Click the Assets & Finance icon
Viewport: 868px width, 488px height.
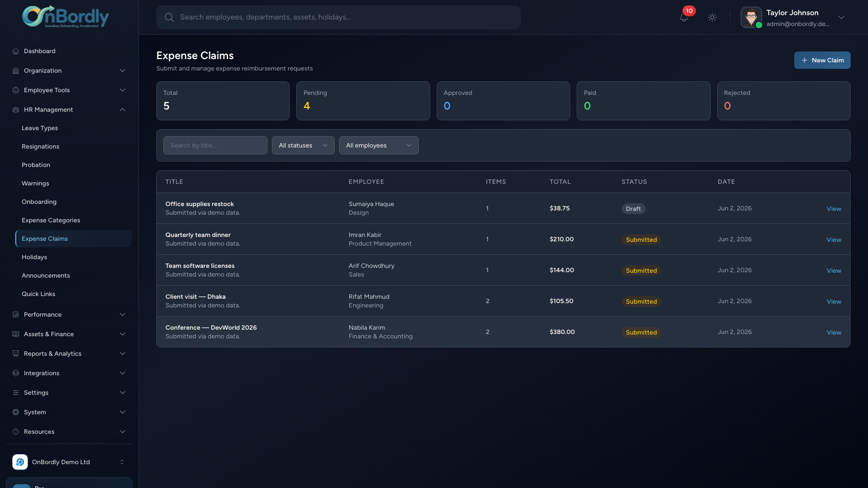pos(16,334)
